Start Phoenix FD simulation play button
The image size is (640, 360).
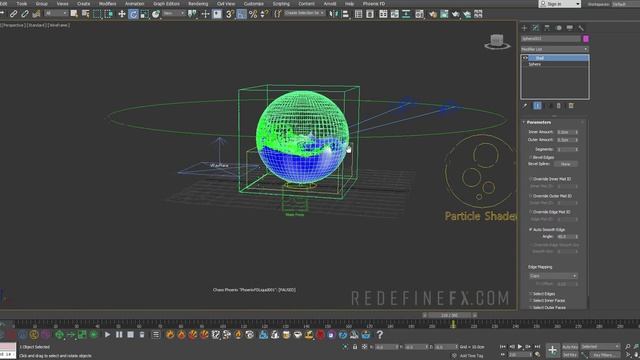coord(107,335)
